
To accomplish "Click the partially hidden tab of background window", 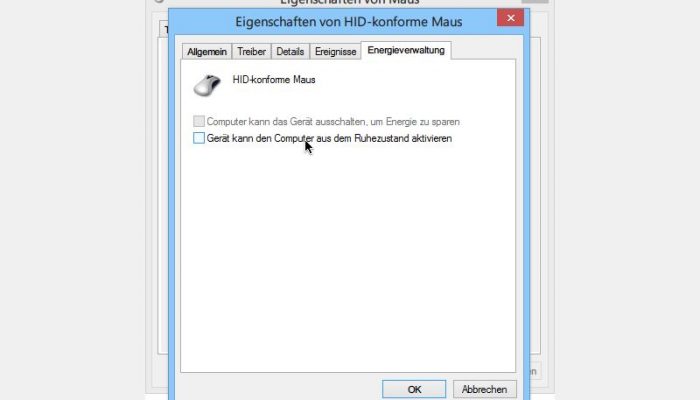I will [x=164, y=29].
